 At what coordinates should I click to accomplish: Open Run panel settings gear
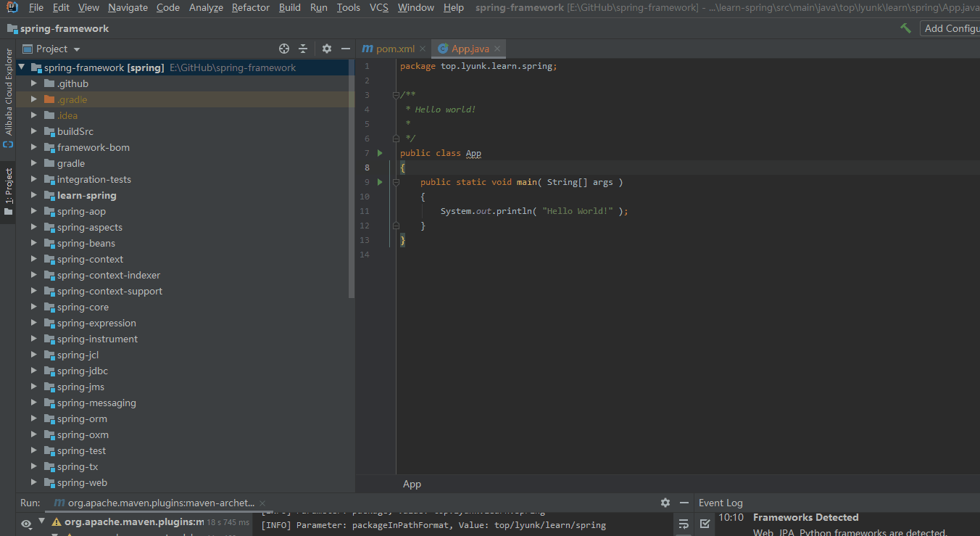tap(665, 503)
